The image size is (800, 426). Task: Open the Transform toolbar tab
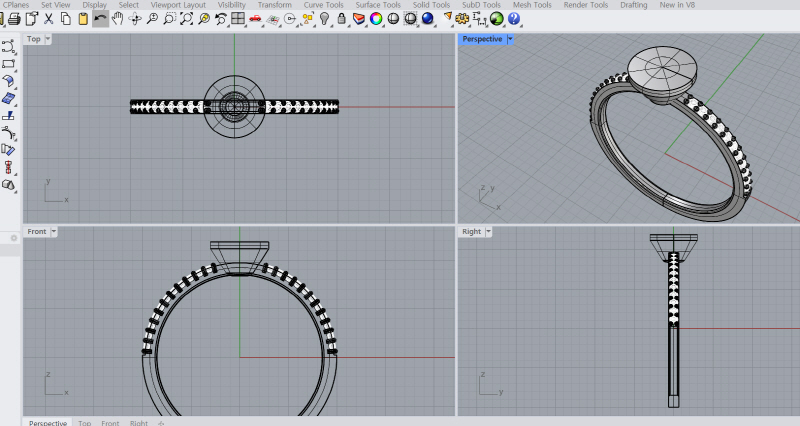274,5
